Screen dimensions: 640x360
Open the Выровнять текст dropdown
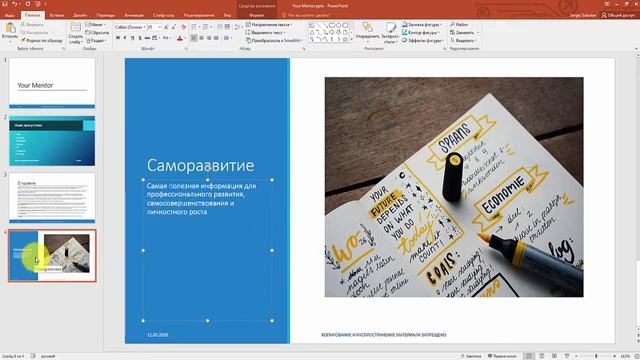click(x=265, y=32)
